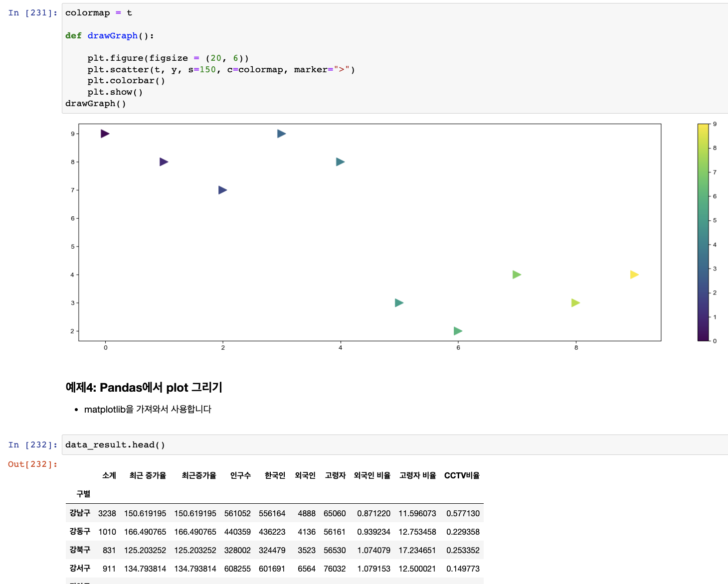Click the cell value 0.229358
728x584 pixels.
[463, 532]
